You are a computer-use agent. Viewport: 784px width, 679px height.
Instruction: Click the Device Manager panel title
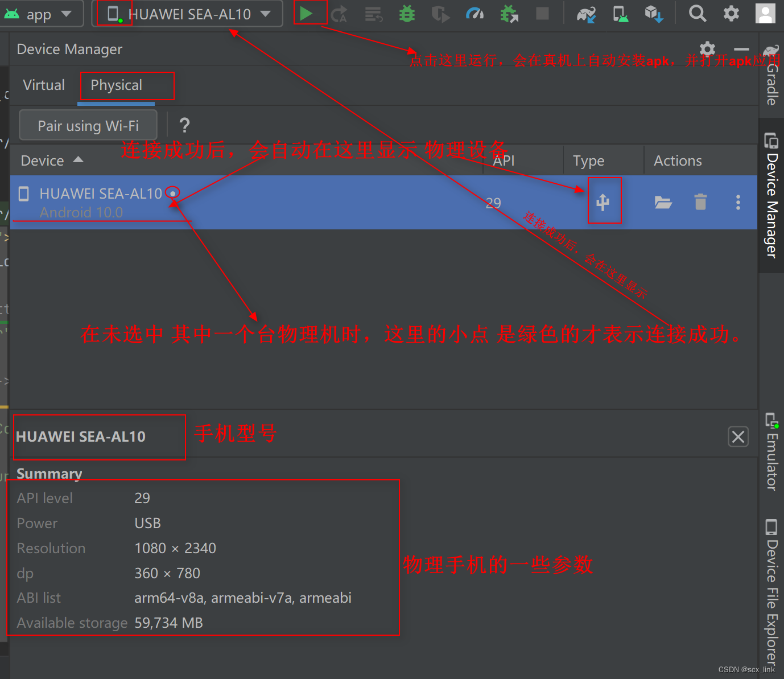(x=69, y=50)
